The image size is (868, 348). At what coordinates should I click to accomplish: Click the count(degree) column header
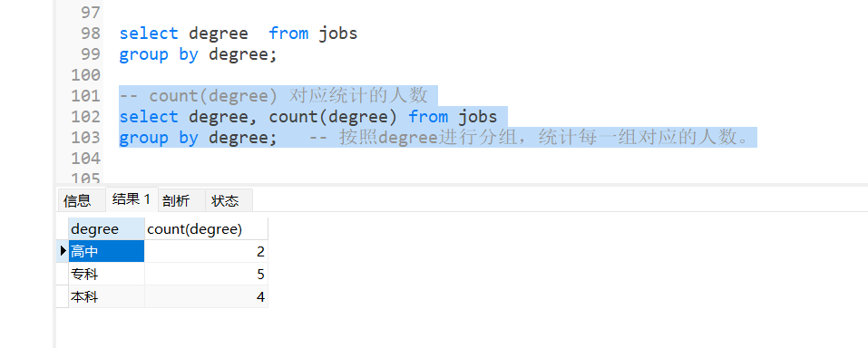click(x=206, y=229)
